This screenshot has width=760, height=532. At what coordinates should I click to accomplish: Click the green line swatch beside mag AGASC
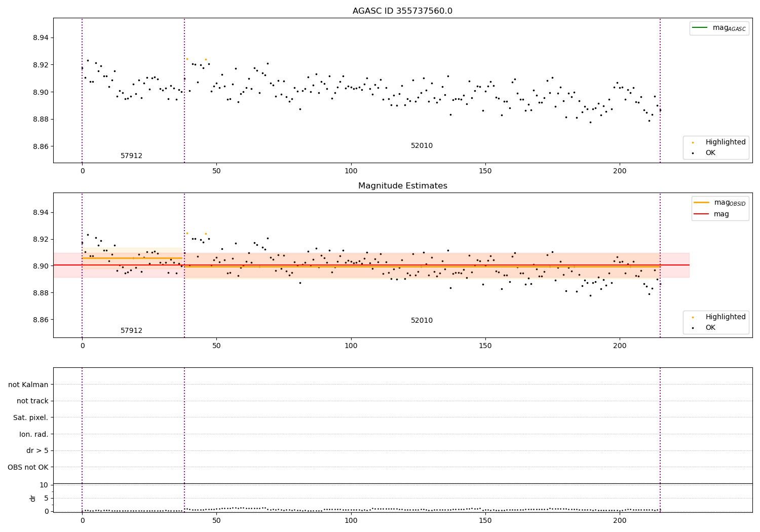pos(700,28)
